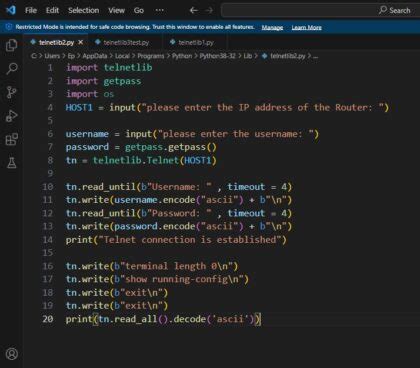420x368 pixels.
Task: Click the 'Telnet connection is established' print line
Action: click(x=176, y=240)
